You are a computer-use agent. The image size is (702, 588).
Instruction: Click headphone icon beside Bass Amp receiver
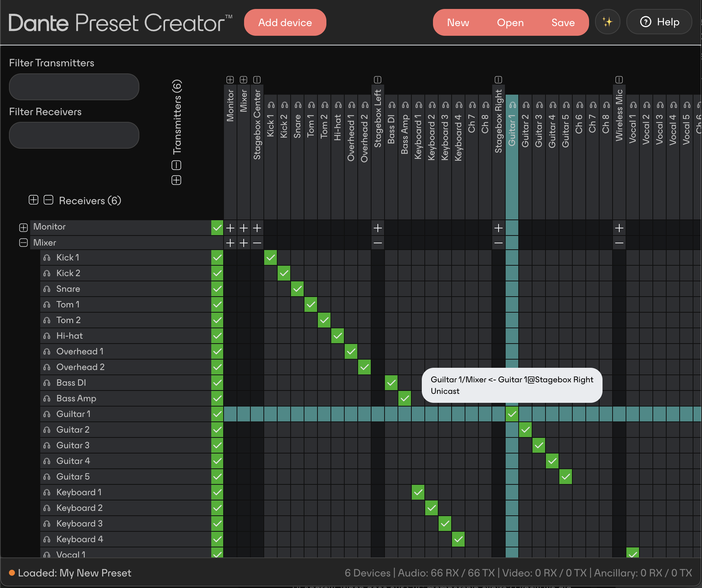[x=47, y=399]
